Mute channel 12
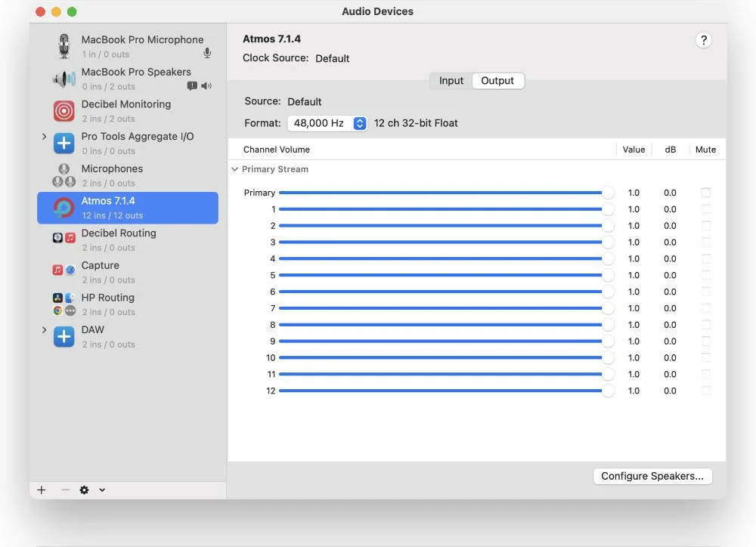This screenshot has width=756, height=547. point(705,391)
